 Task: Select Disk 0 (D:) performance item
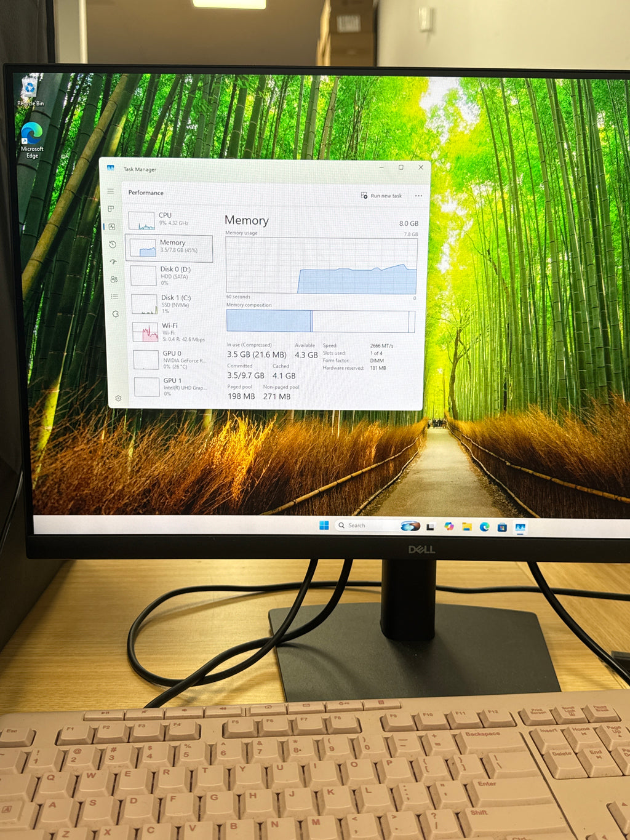coord(170,276)
